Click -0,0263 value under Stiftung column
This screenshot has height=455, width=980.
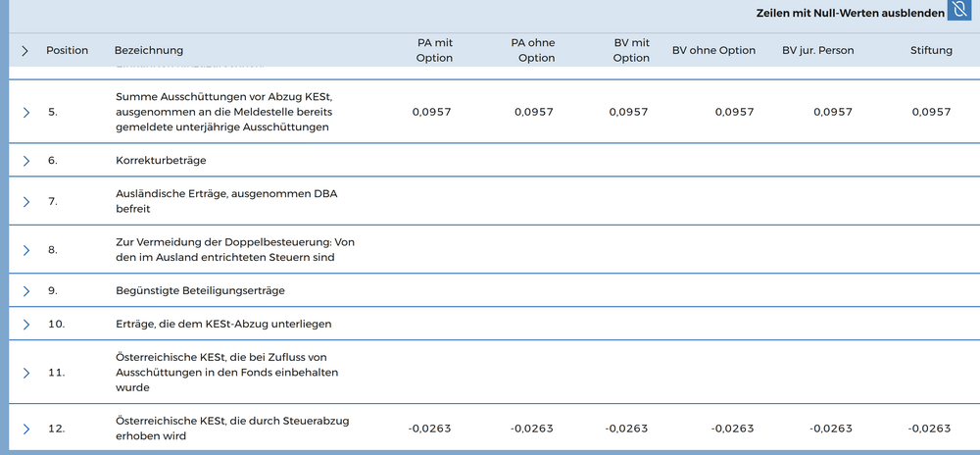(x=929, y=429)
